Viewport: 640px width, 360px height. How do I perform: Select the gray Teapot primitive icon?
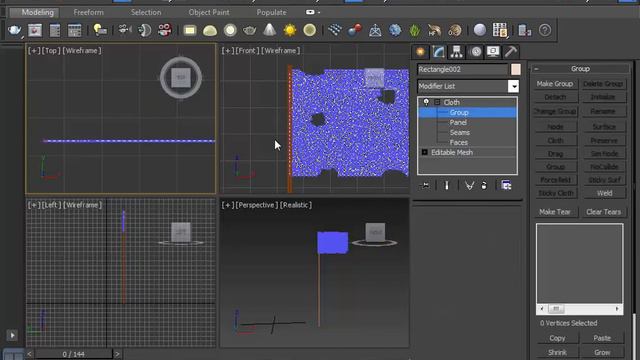pyautogui.click(x=249, y=30)
